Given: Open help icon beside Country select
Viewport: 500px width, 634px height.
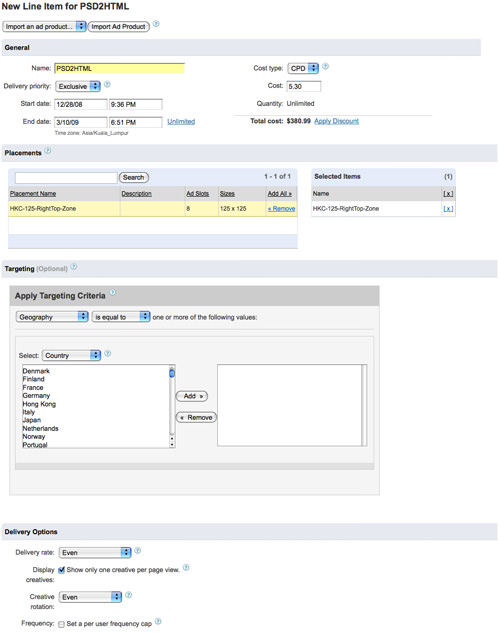Looking at the screenshot, I should pyautogui.click(x=108, y=353).
